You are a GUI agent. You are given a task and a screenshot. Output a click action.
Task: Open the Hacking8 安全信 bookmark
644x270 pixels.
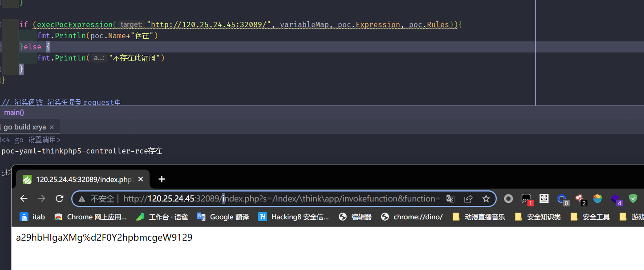tap(294, 217)
